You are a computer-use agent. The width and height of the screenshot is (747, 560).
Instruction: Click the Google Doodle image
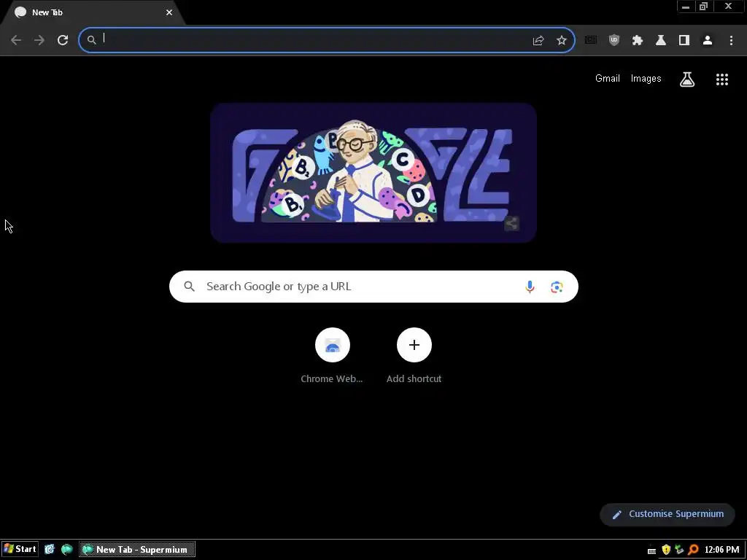[373, 173]
